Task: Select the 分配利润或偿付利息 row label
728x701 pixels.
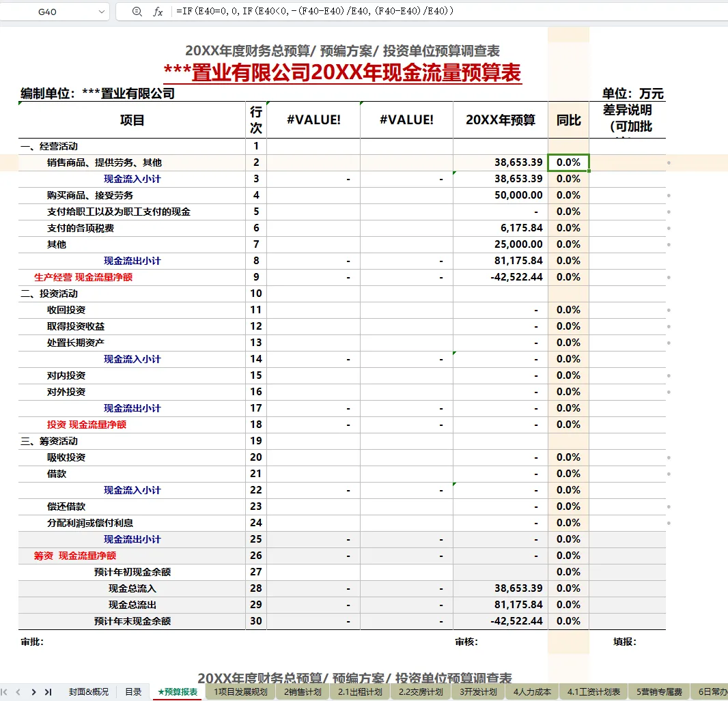Action: click(90, 523)
